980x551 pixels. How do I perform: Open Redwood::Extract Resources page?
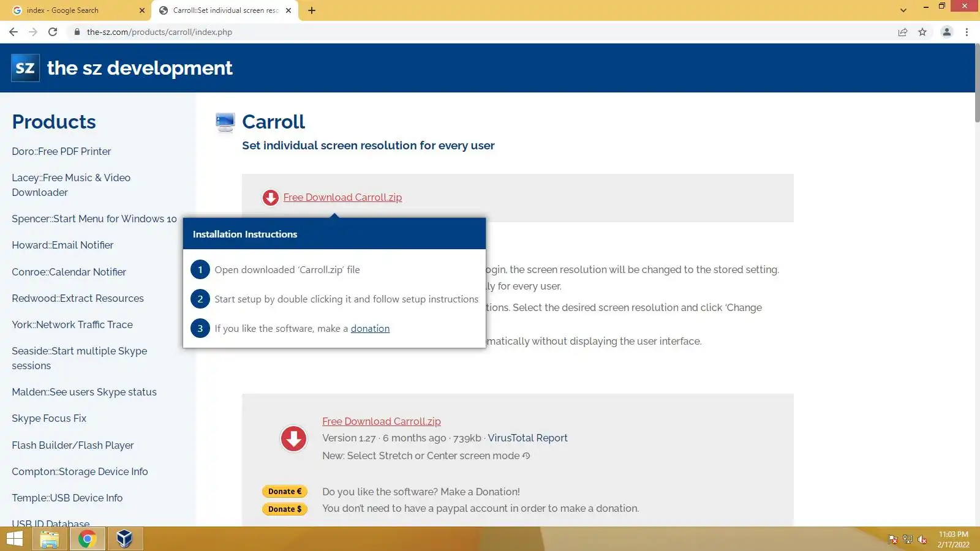coord(78,298)
